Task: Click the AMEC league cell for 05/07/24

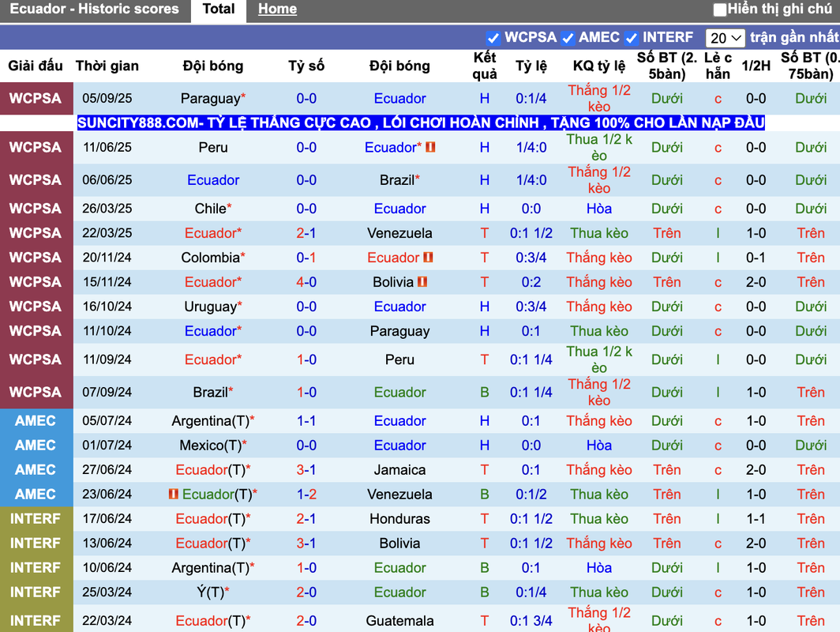Action: pos(36,421)
